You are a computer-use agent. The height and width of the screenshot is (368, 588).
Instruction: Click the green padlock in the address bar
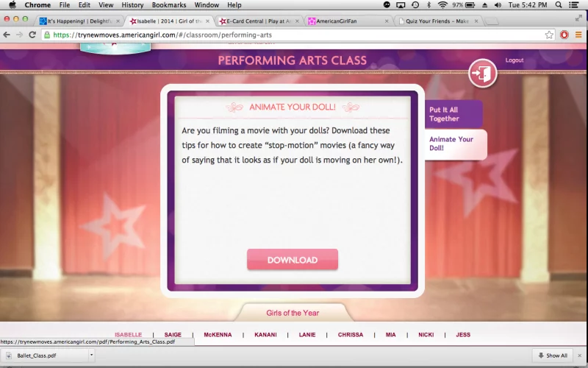click(47, 35)
